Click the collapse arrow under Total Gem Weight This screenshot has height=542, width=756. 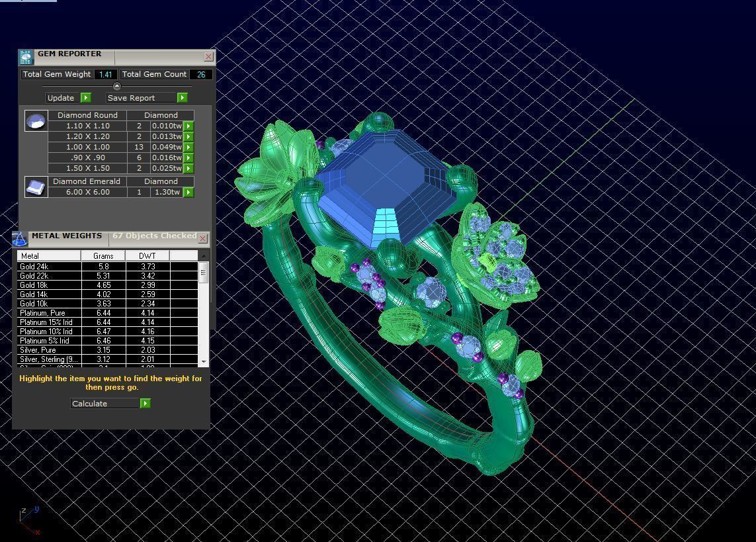pos(116,86)
